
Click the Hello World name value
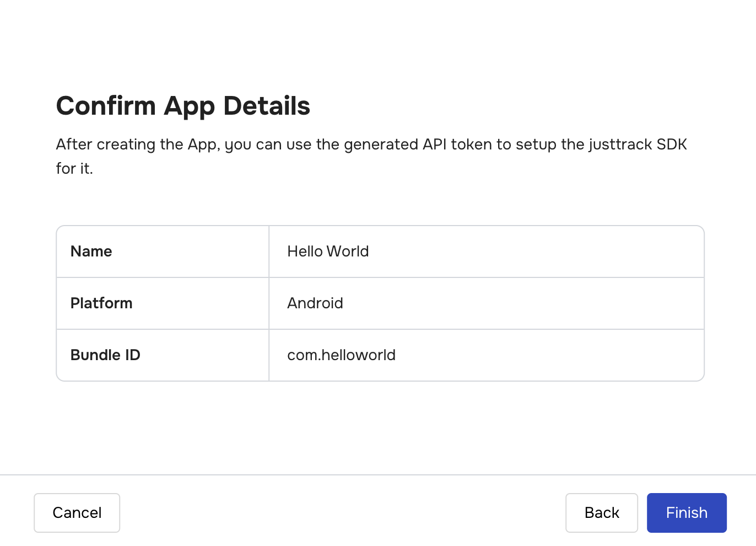328,251
